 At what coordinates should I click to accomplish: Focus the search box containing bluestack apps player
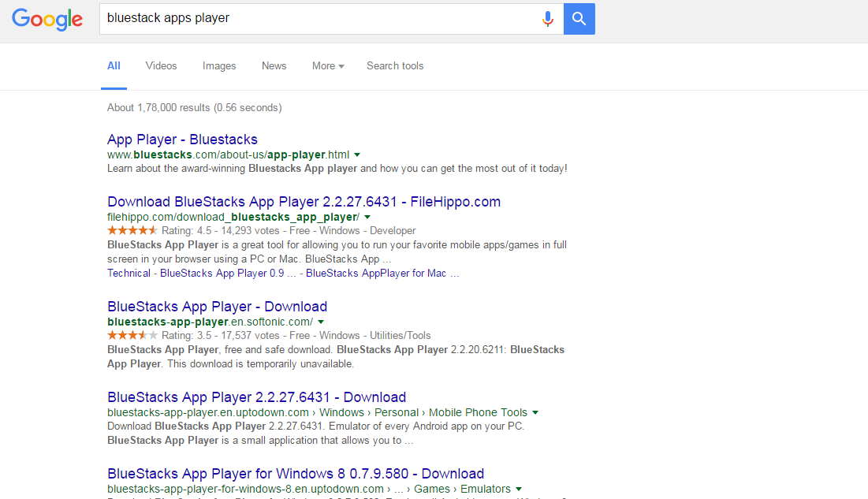point(331,19)
